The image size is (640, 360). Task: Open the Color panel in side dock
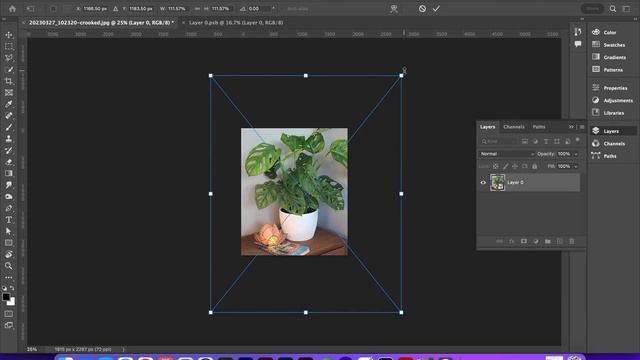[611, 32]
